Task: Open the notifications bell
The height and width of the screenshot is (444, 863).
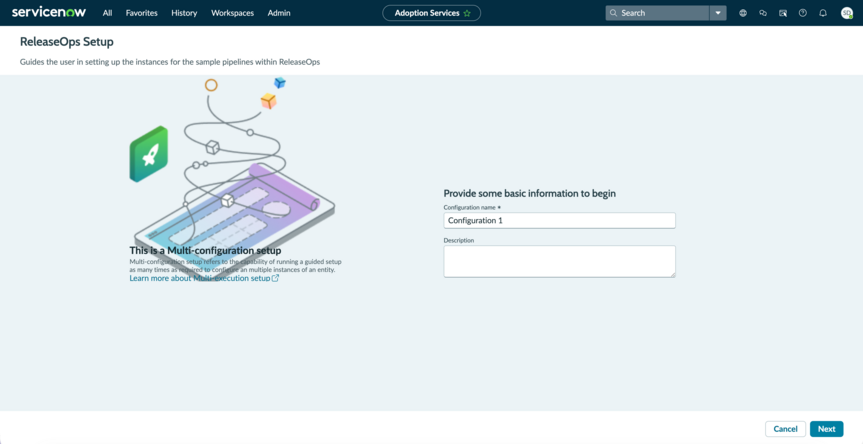Action: [823, 13]
